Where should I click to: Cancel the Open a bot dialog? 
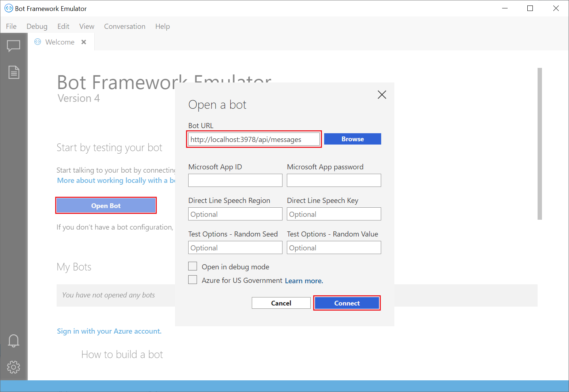(x=281, y=303)
